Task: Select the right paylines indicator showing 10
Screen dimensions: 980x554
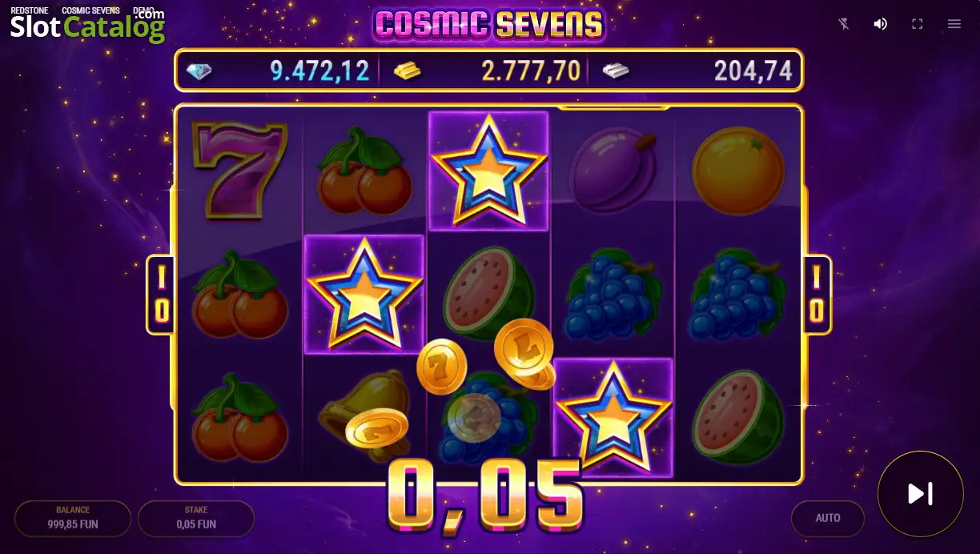Action: (x=817, y=294)
